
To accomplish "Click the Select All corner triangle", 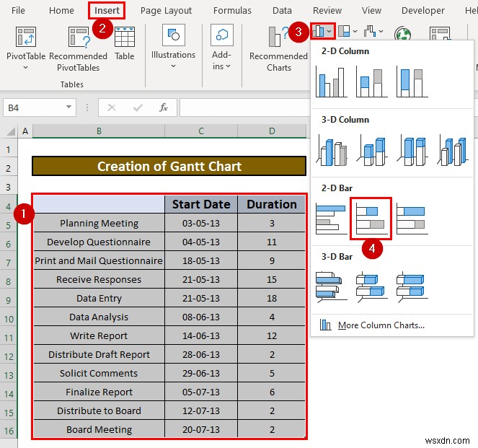I will pyautogui.click(x=10, y=131).
